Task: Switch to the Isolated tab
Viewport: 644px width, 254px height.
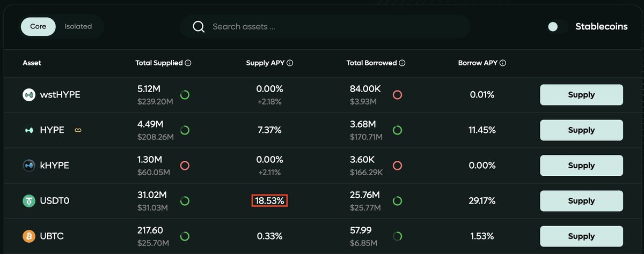Action: pos(78,26)
